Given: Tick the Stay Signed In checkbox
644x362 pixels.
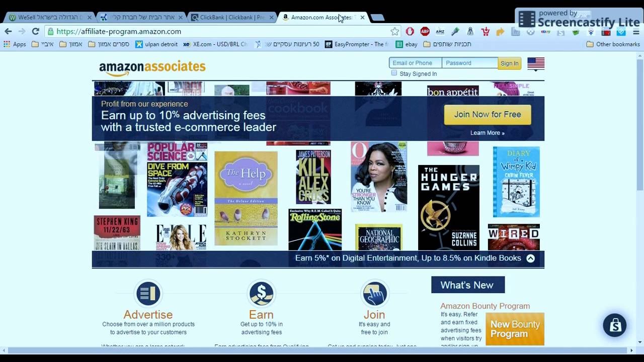Looking at the screenshot, I should (394, 73).
